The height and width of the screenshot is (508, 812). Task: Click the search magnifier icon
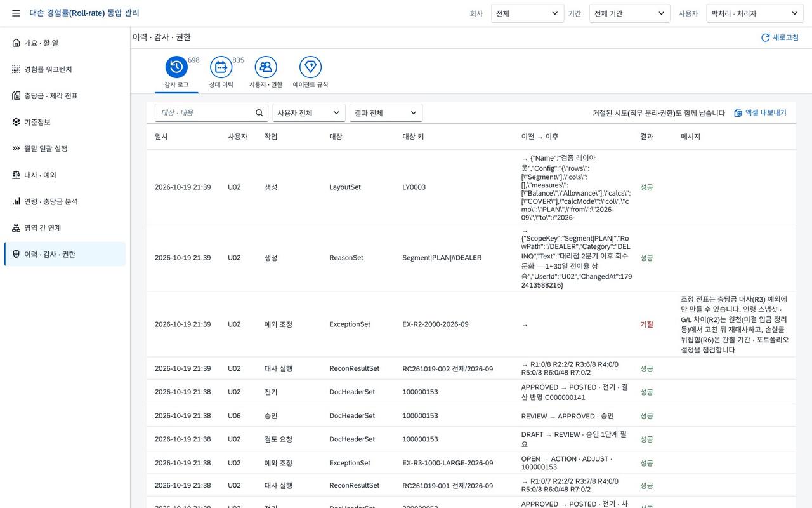pyautogui.click(x=259, y=113)
